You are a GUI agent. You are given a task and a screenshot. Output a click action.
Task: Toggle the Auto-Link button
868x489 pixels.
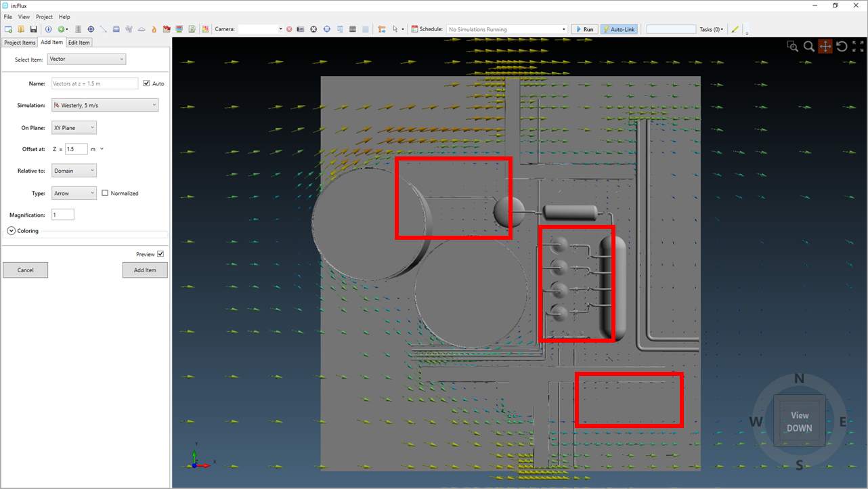pyautogui.click(x=619, y=29)
